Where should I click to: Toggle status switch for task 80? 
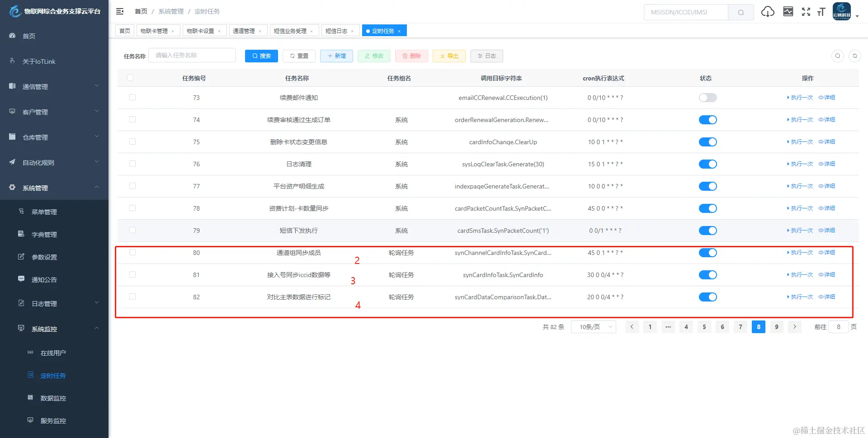pyautogui.click(x=708, y=253)
